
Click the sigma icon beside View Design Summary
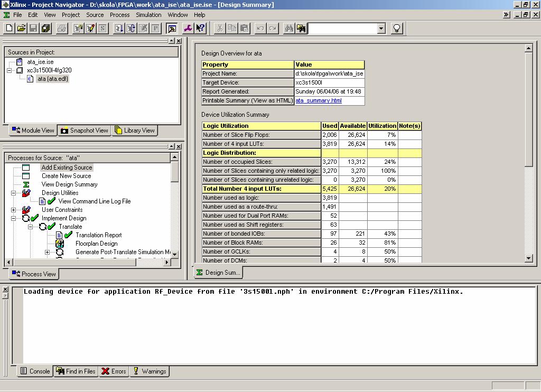click(x=26, y=184)
